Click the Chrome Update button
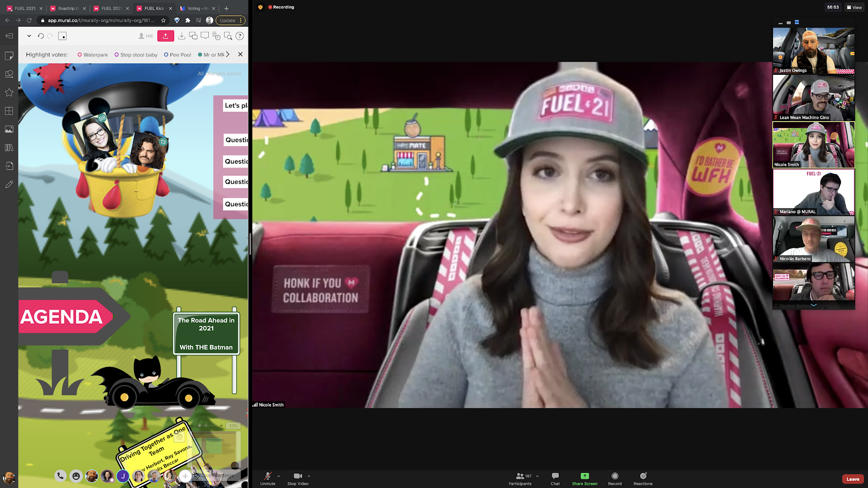The height and width of the screenshot is (488, 868). [x=231, y=21]
